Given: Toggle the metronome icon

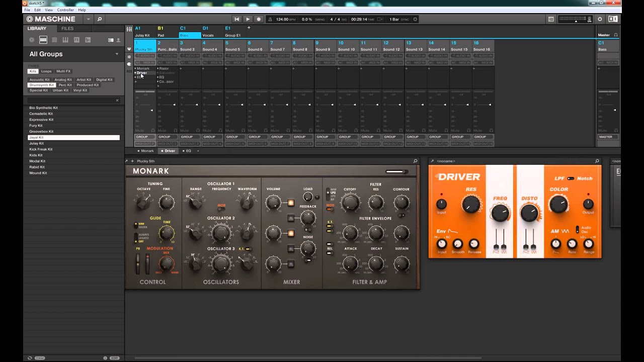Looking at the screenshot, I should (x=270, y=19).
